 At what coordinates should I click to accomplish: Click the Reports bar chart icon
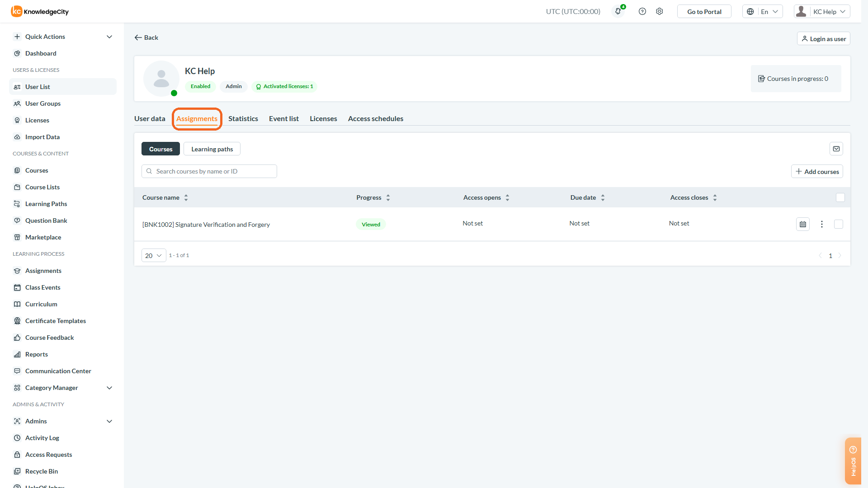[x=17, y=354]
